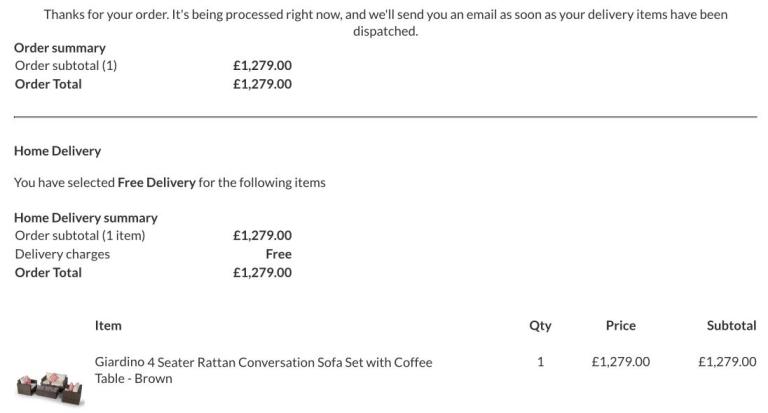Viewport: 768px width, 413px height.
Task: Click the Item column header
Action: tap(108, 325)
